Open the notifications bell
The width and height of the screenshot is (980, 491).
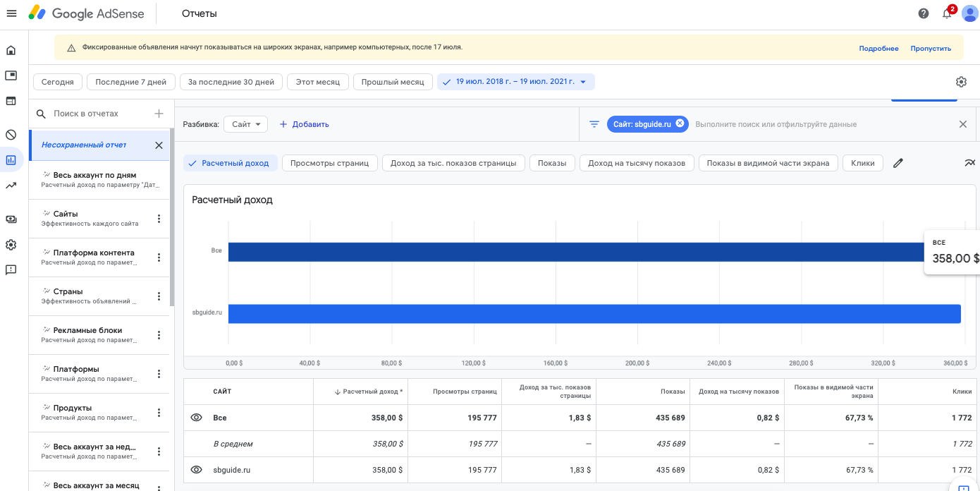(947, 13)
